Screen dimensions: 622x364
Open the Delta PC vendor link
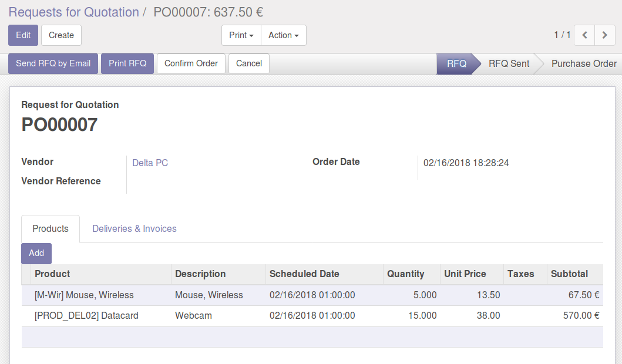(x=150, y=163)
